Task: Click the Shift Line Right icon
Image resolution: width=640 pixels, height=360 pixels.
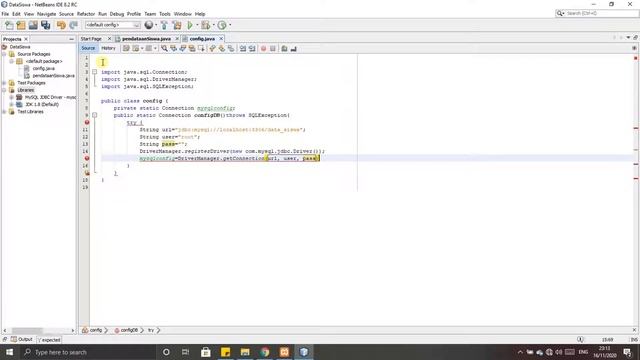Action: pyautogui.click(x=252, y=49)
